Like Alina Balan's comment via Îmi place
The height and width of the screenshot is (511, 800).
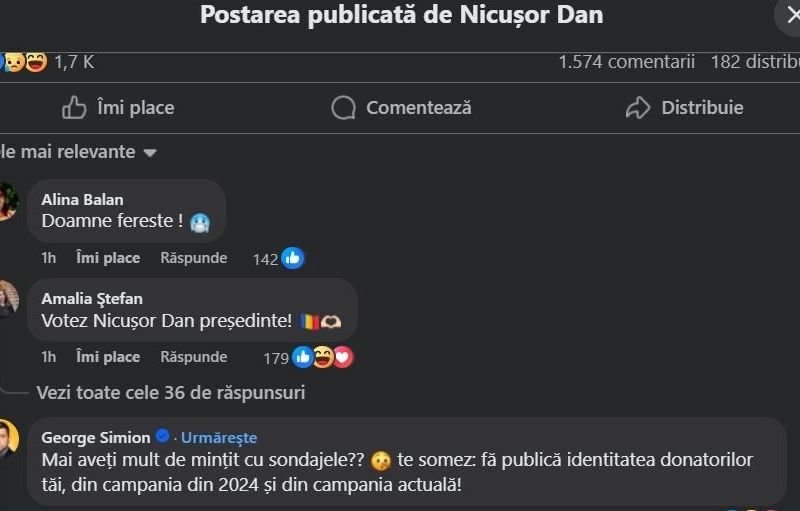click(108, 258)
